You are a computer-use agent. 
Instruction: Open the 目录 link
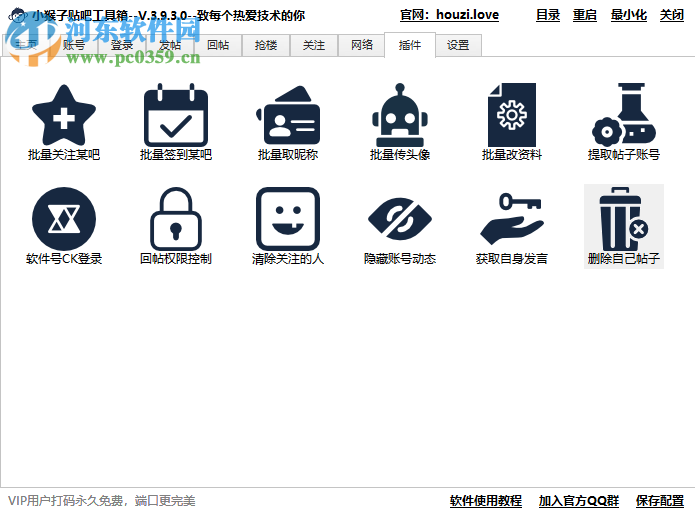click(x=548, y=15)
